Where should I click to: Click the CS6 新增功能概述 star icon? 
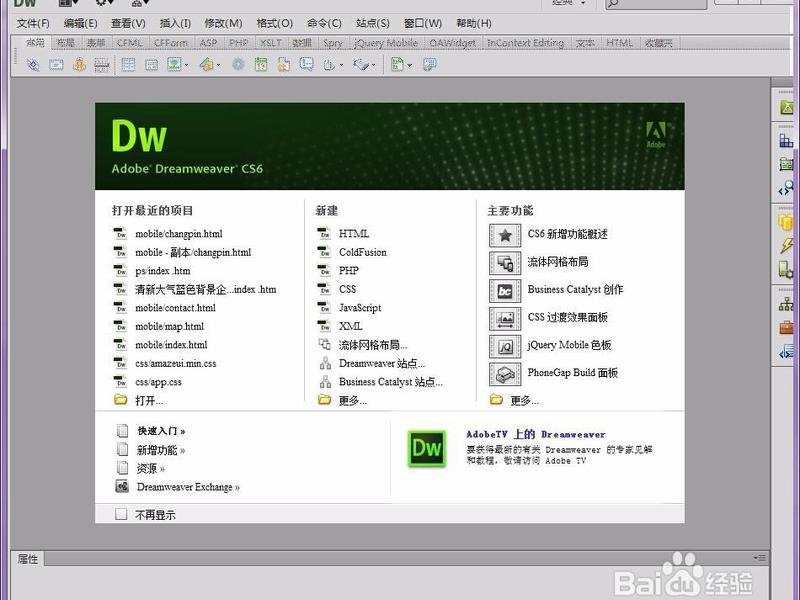[505, 235]
